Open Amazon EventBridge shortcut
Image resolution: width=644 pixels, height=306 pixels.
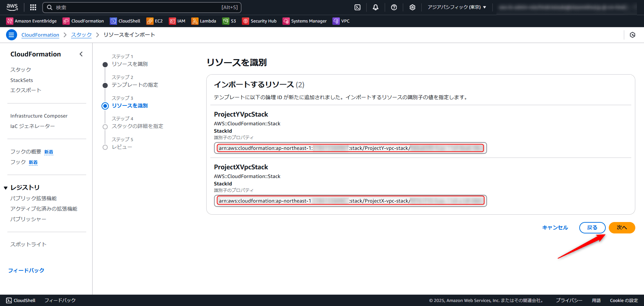point(32,21)
